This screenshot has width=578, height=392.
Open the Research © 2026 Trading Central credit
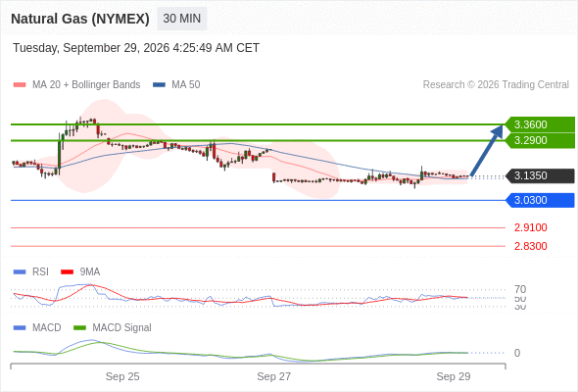(496, 85)
